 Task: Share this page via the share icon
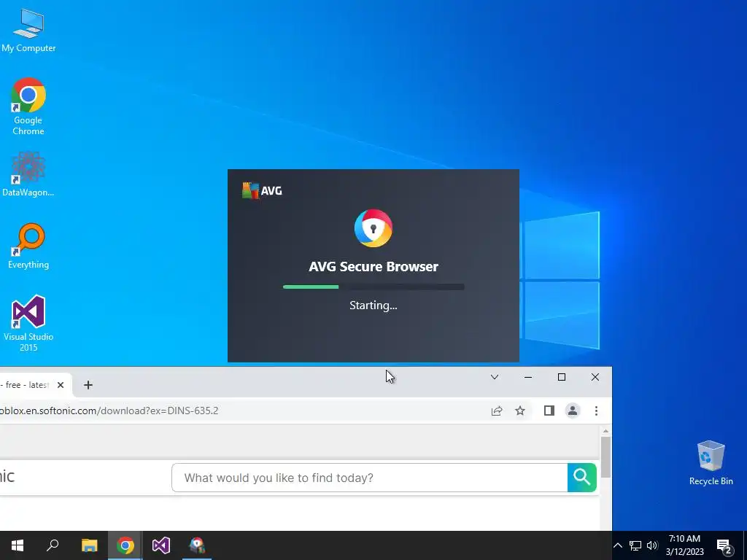[497, 411]
